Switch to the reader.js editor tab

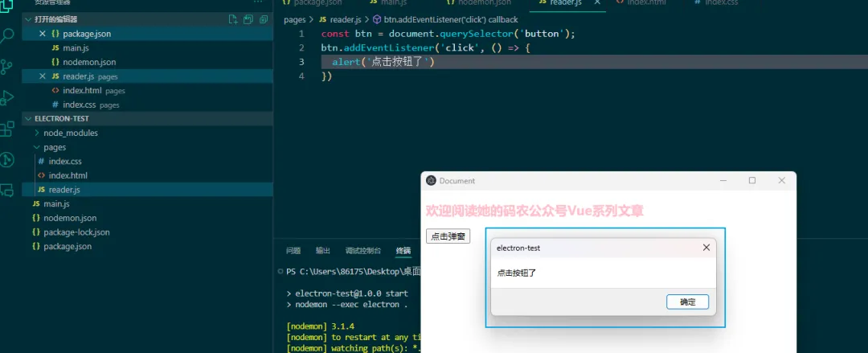tap(565, 2)
